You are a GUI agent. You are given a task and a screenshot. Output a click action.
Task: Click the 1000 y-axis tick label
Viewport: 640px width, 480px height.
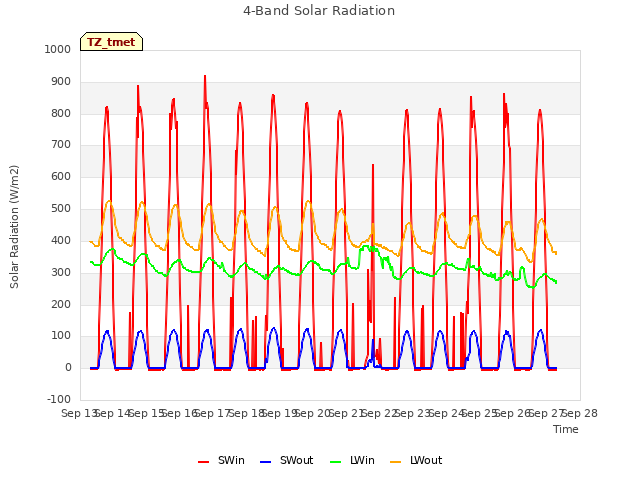pyautogui.click(x=58, y=49)
